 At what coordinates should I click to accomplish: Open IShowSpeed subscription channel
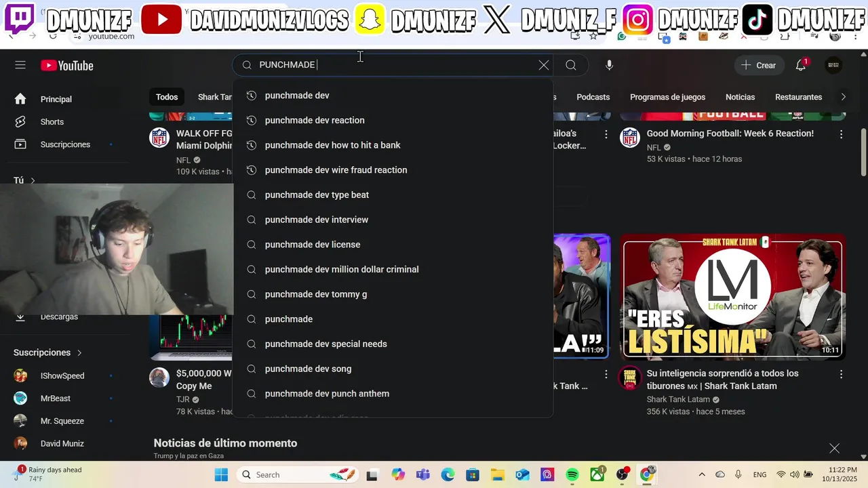coord(62,375)
